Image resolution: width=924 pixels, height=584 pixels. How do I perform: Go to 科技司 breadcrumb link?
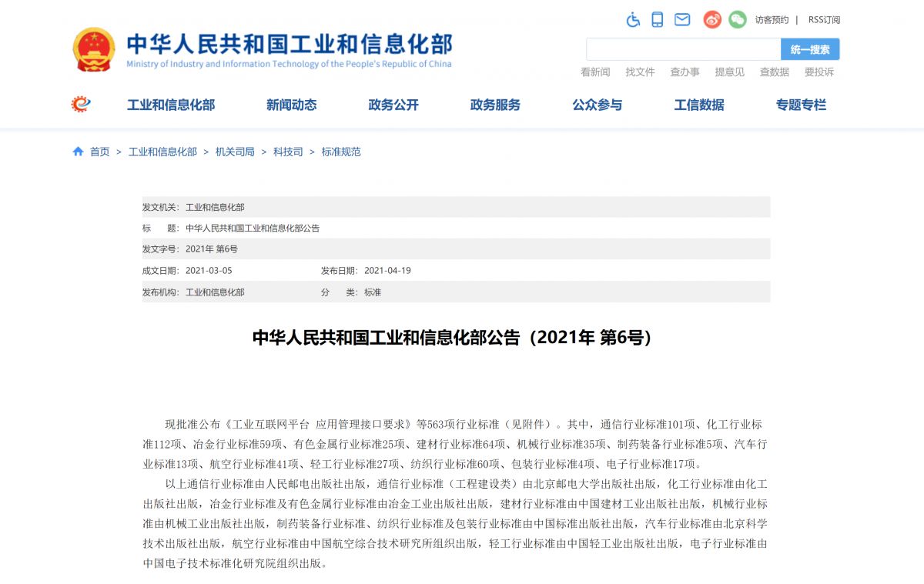[288, 152]
